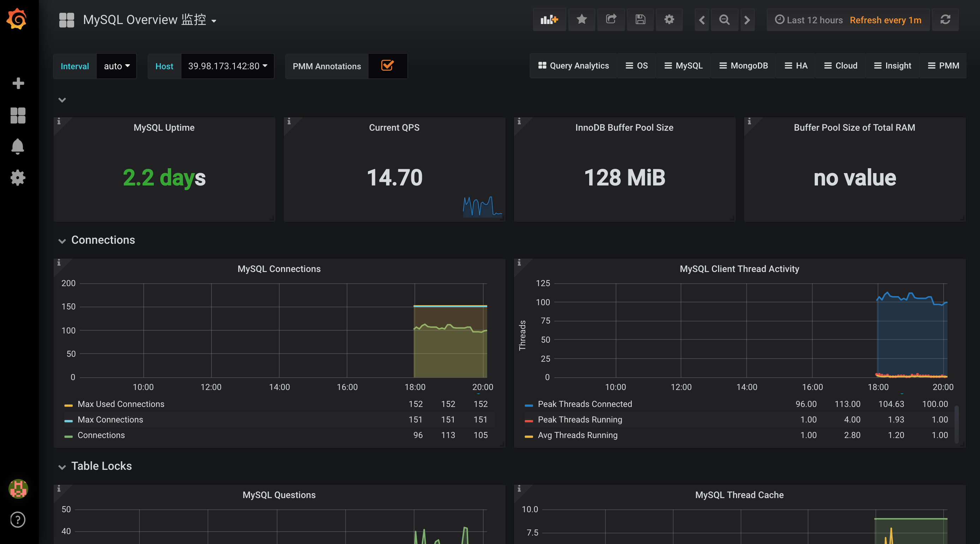Open the Grafana Help question icon
Image resolution: width=980 pixels, height=544 pixels.
pos(18,520)
